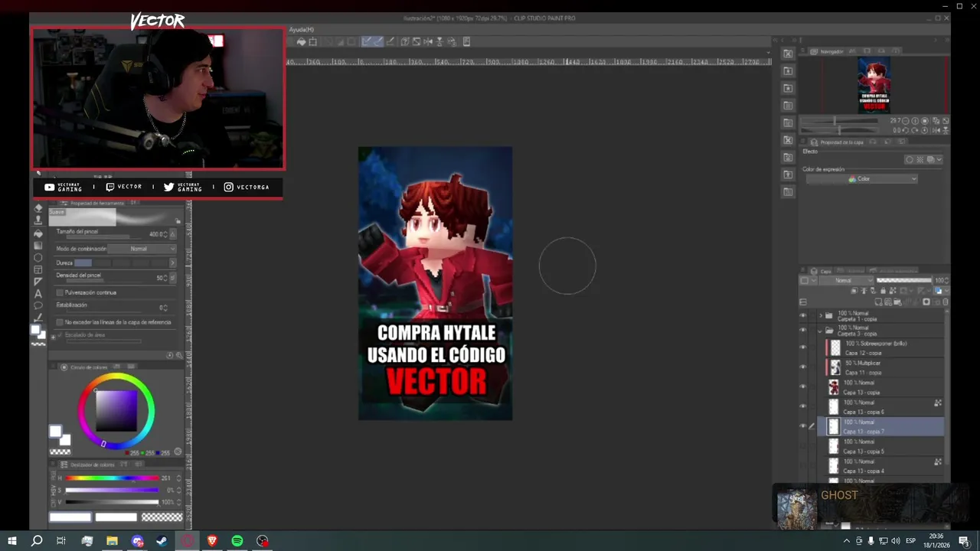Expand Dureza options arrow
980x551 pixels.
(x=172, y=262)
